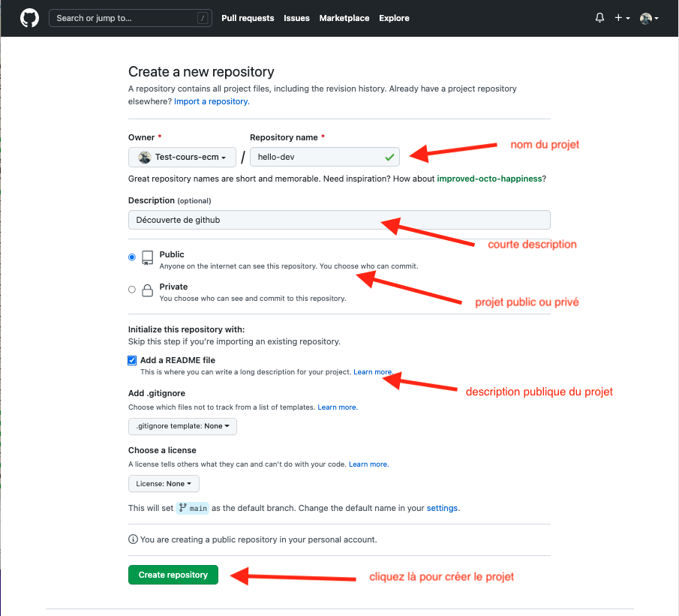Go to Pull requests in top navigation

tap(248, 18)
